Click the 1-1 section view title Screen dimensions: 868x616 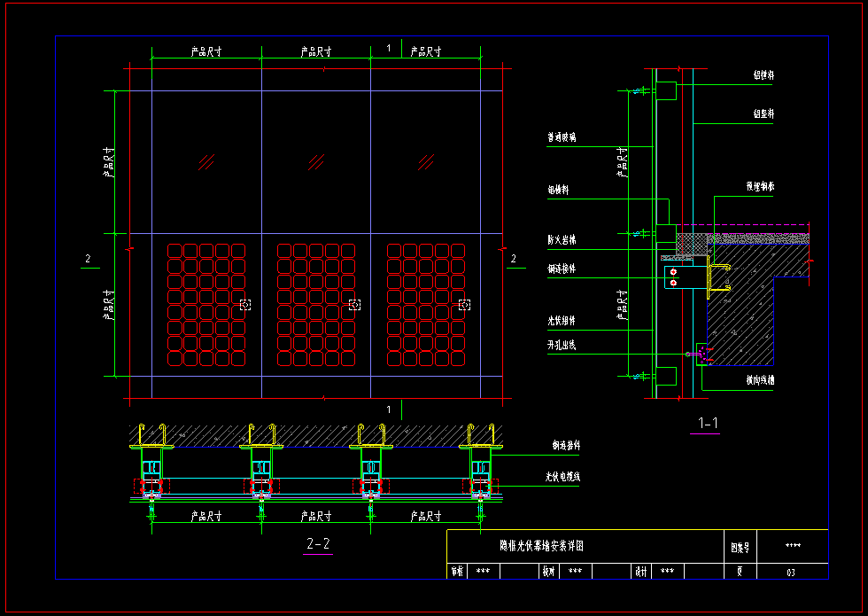click(x=709, y=424)
